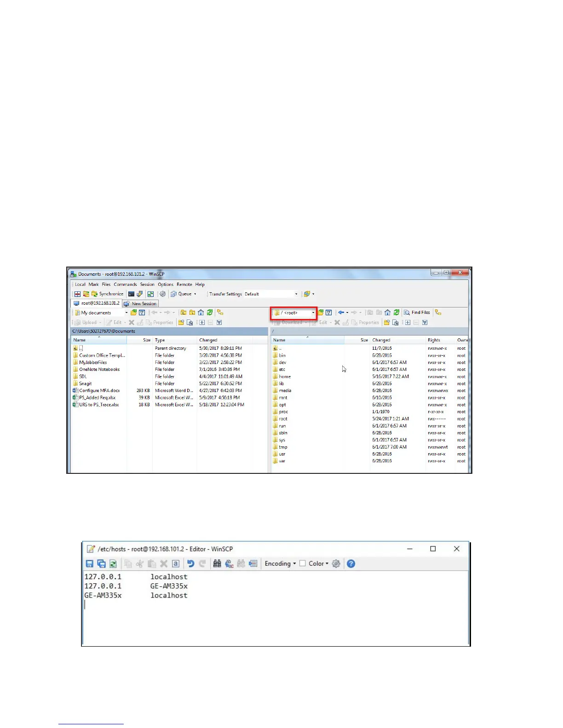563x728 pixels.
Task: Open the Help menu in WinSCP
Action: [200, 284]
